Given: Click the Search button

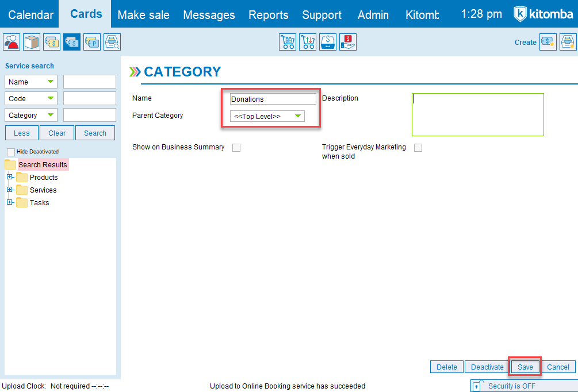Looking at the screenshot, I should tap(95, 133).
